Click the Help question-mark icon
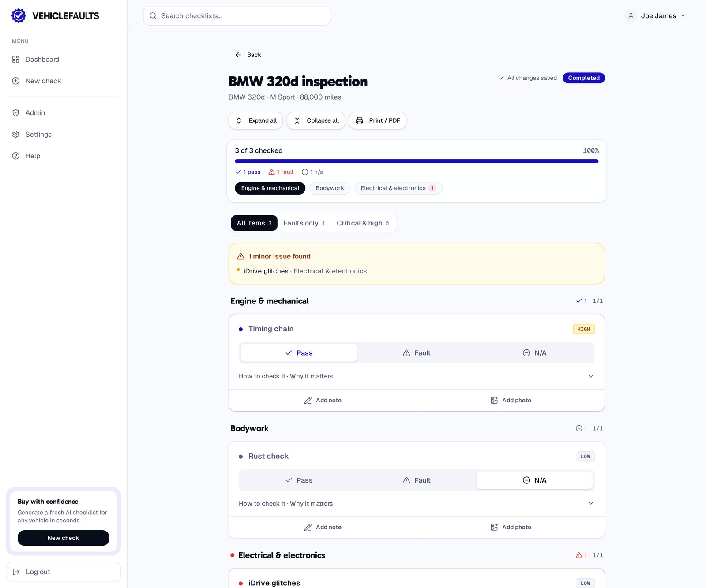 pos(16,156)
